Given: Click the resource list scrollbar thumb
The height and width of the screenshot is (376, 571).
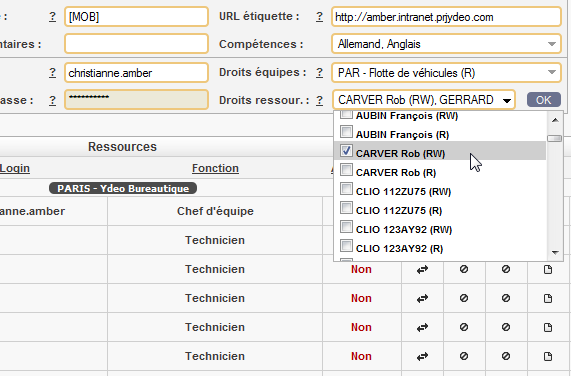Looking at the screenshot, I should tap(555, 139).
